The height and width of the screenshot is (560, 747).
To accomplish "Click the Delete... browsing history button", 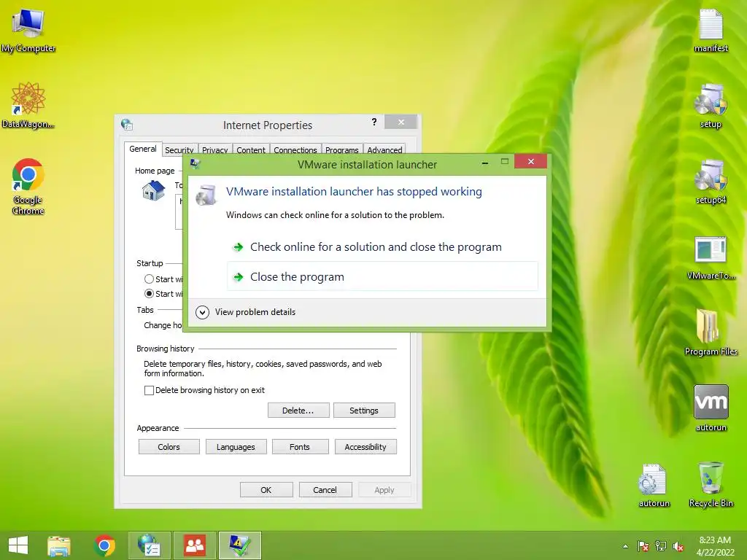I will click(x=298, y=411).
